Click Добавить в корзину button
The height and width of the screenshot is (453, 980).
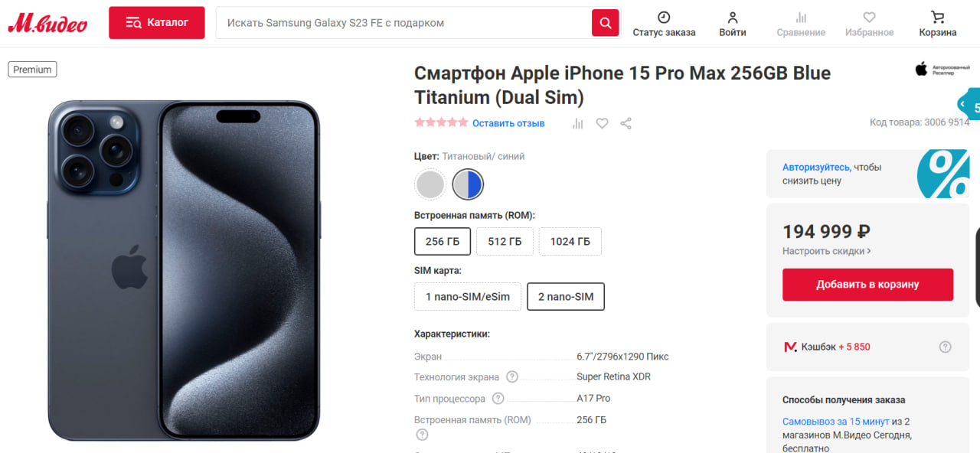[867, 285]
